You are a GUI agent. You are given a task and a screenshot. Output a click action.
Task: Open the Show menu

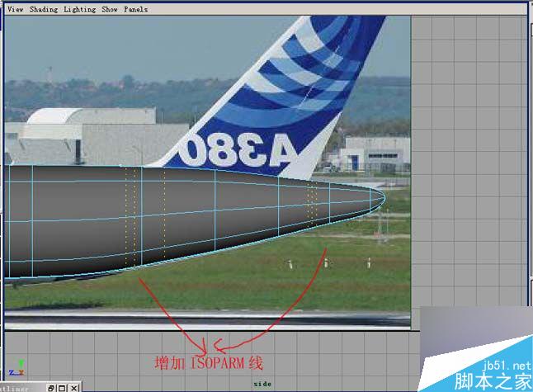pyautogui.click(x=110, y=9)
